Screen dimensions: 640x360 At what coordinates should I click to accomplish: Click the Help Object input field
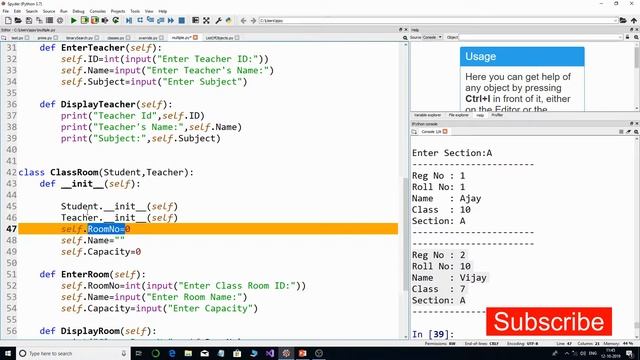tap(541, 37)
